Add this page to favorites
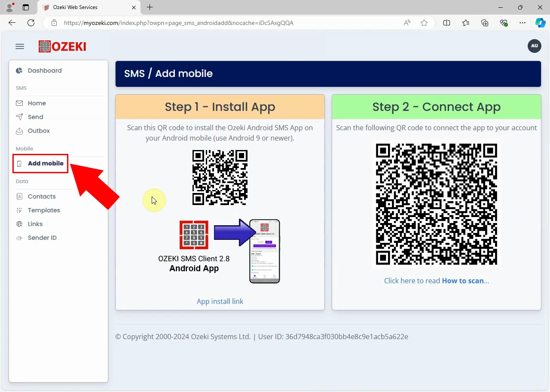The image size is (550, 392). tap(424, 23)
